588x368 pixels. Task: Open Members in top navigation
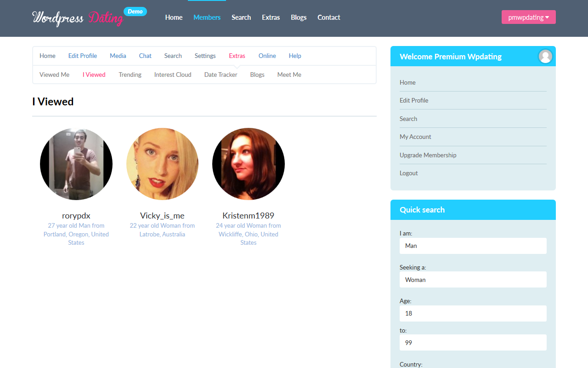click(x=207, y=17)
